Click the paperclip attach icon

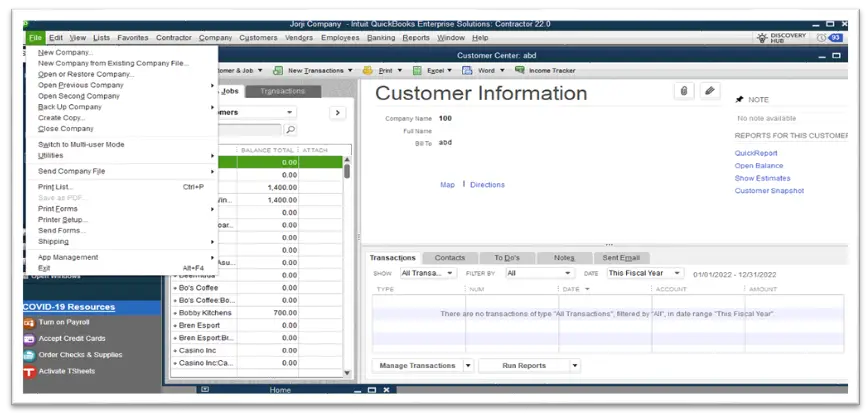point(684,91)
